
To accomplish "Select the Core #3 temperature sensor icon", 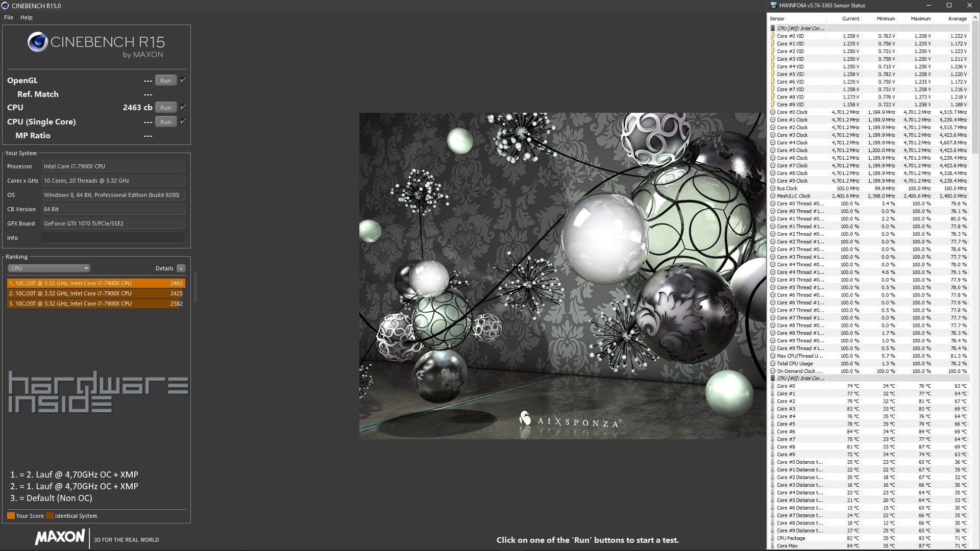I will [x=773, y=409].
